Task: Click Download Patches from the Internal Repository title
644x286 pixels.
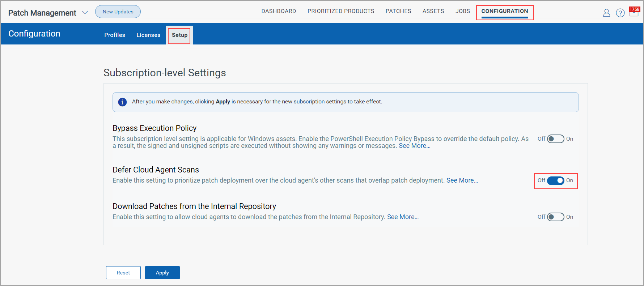Action: tap(194, 206)
